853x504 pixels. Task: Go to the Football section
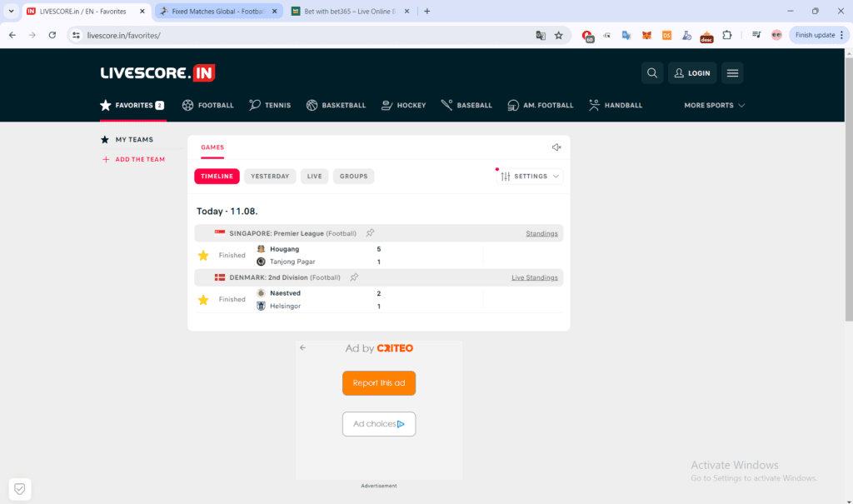(207, 106)
